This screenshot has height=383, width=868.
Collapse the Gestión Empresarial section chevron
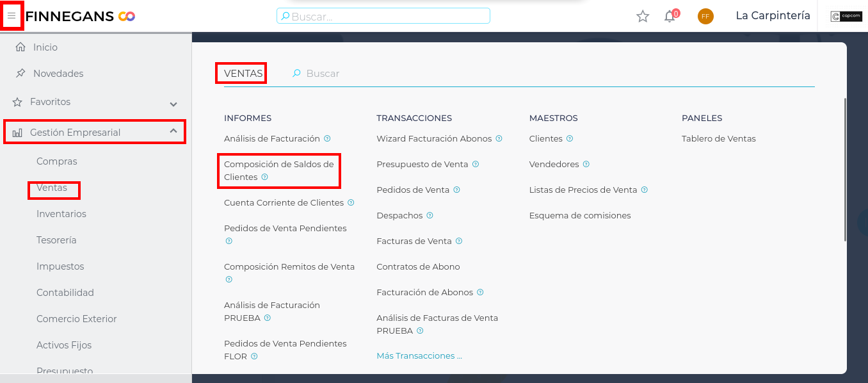(x=173, y=131)
